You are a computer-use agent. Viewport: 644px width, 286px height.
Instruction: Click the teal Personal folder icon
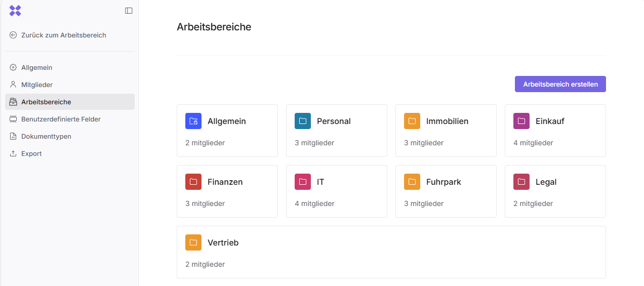coord(303,121)
